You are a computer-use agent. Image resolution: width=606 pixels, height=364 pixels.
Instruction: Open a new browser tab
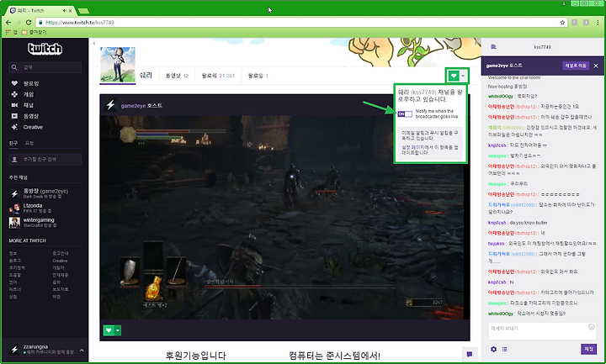83,11
